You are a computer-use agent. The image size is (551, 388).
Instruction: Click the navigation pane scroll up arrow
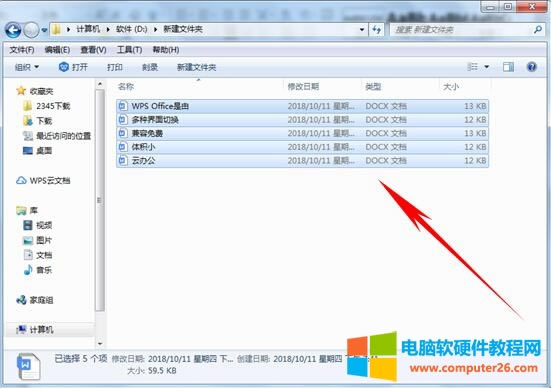tap(100, 84)
